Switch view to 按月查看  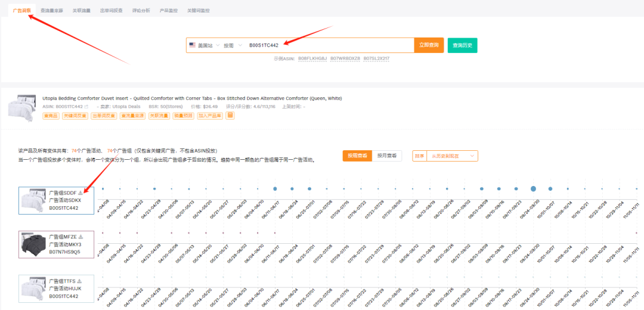tap(387, 156)
